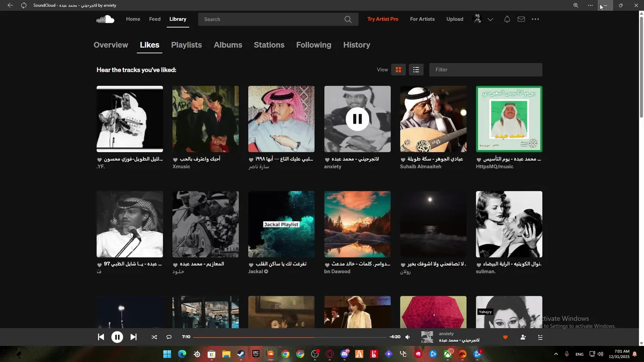The width and height of the screenshot is (644, 362).
Task: Click Try Artist Pro link
Action: point(383,19)
